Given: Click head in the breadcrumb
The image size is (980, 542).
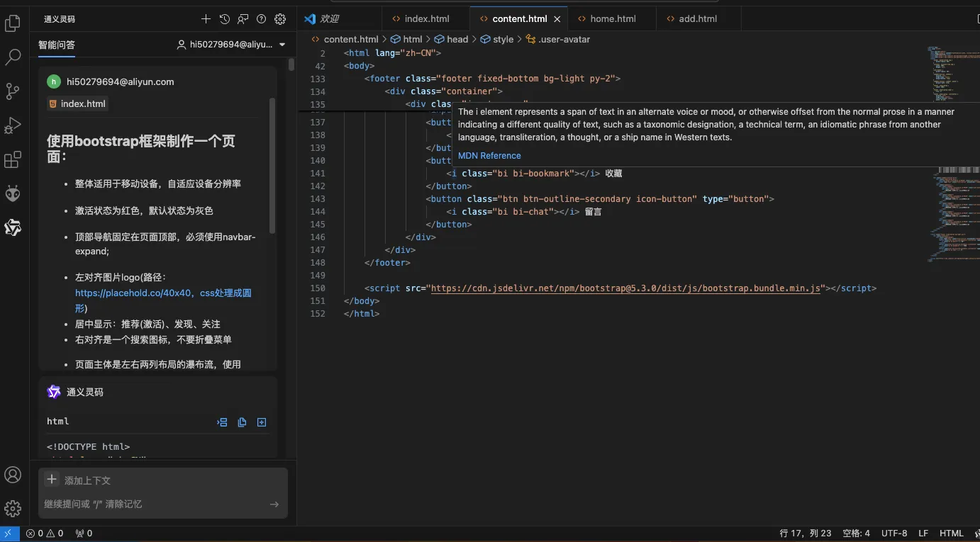Looking at the screenshot, I should tap(457, 39).
